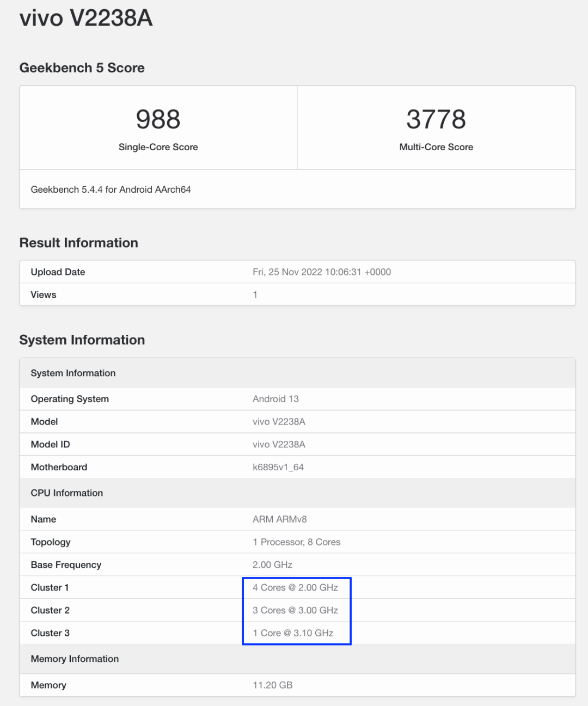
Task: Click the Cluster 3 label
Action: 50,633
